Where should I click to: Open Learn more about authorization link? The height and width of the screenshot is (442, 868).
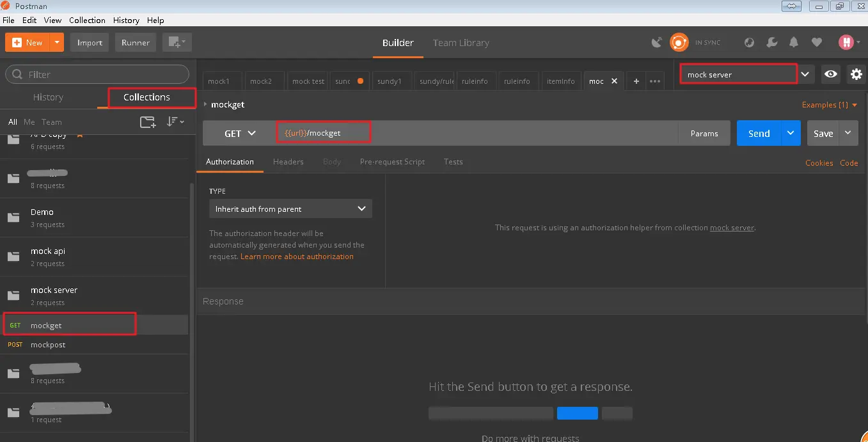pyautogui.click(x=297, y=257)
